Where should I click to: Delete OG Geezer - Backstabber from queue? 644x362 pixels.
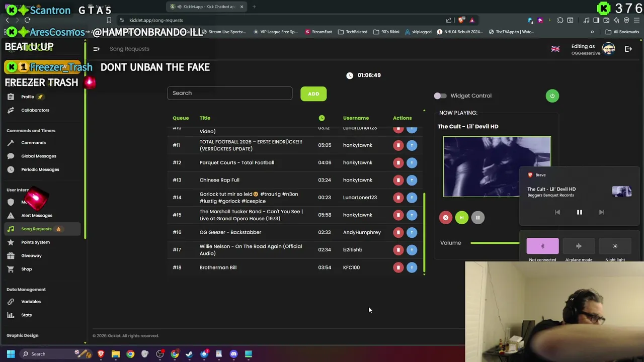click(398, 232)
